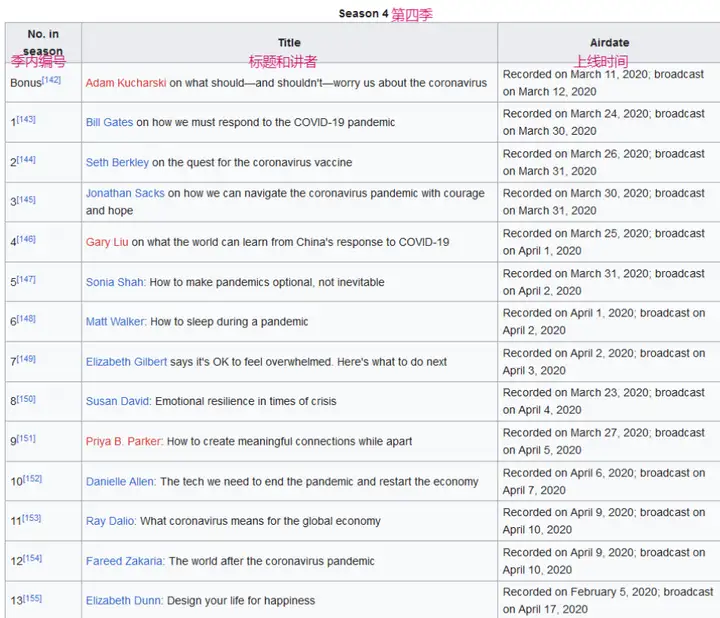Follow citation [155] for episode 13

[x=32, y=598]
